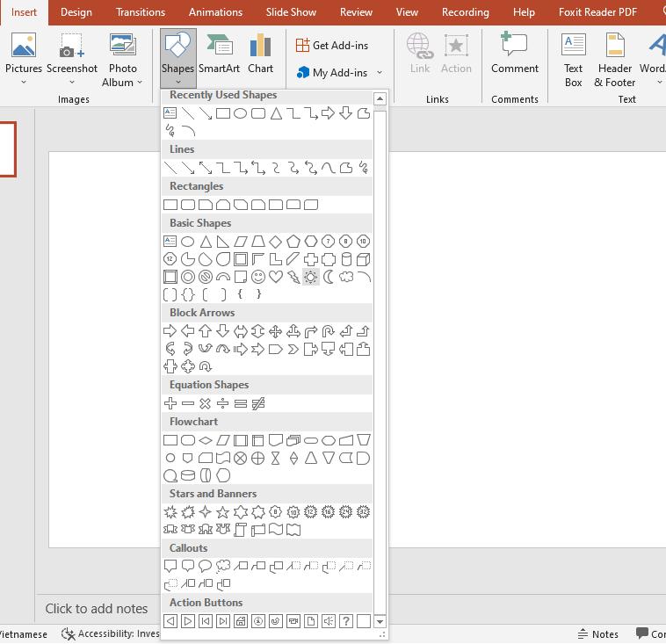Expand the My Add-ins dropdown arrow
This screenshot has width=666, height=644.
point(380,73)
